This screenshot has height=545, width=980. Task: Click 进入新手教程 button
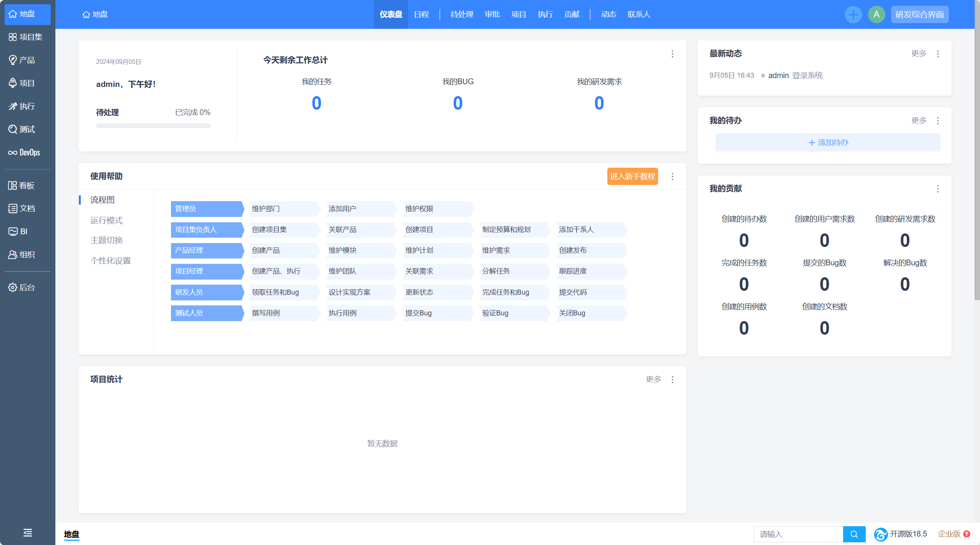click(x=632, y=176)
